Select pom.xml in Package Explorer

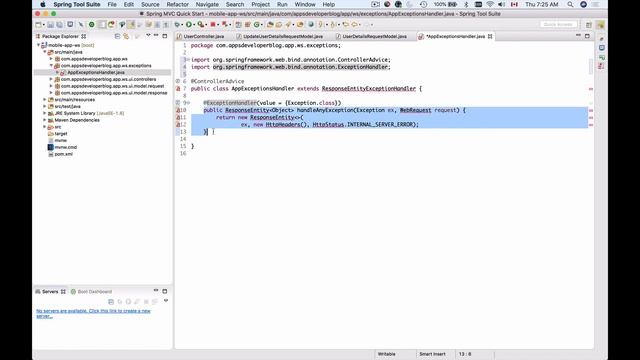63,154
